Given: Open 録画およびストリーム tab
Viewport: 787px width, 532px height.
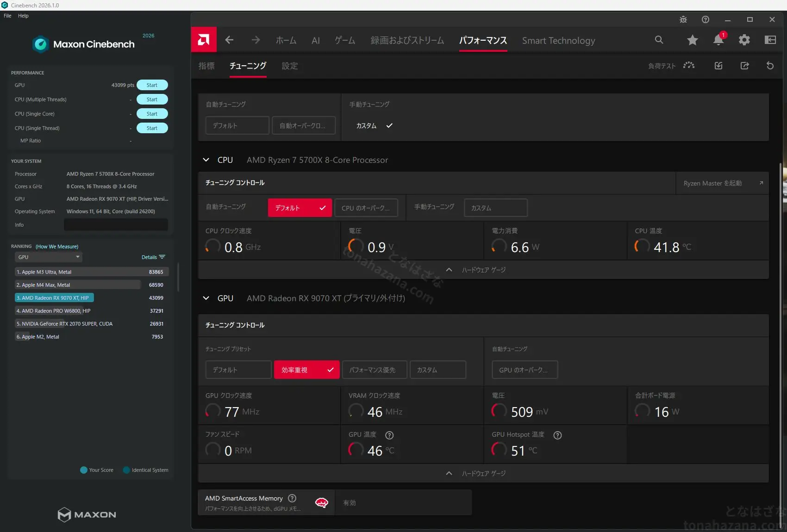Looking at the screenshot, I should point(407,40).
